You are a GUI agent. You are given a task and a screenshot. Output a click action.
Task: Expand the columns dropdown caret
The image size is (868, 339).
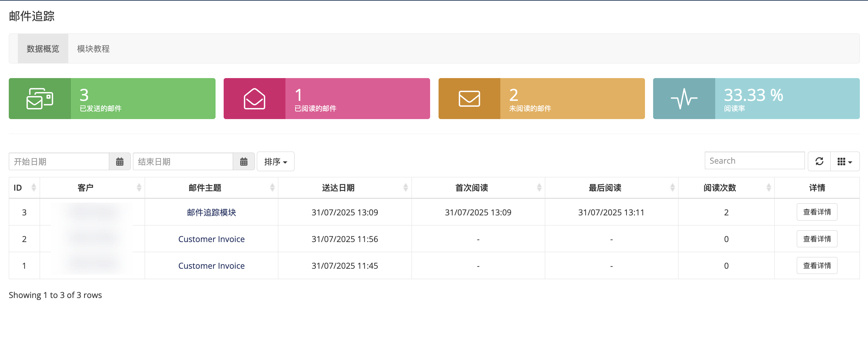pyautogui.click(x=850, y=162)
